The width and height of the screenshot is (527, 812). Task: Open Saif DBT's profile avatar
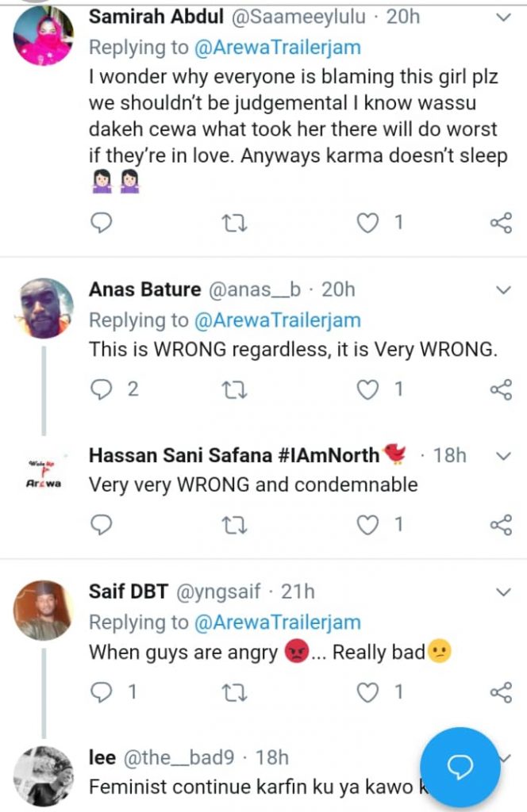45,609
